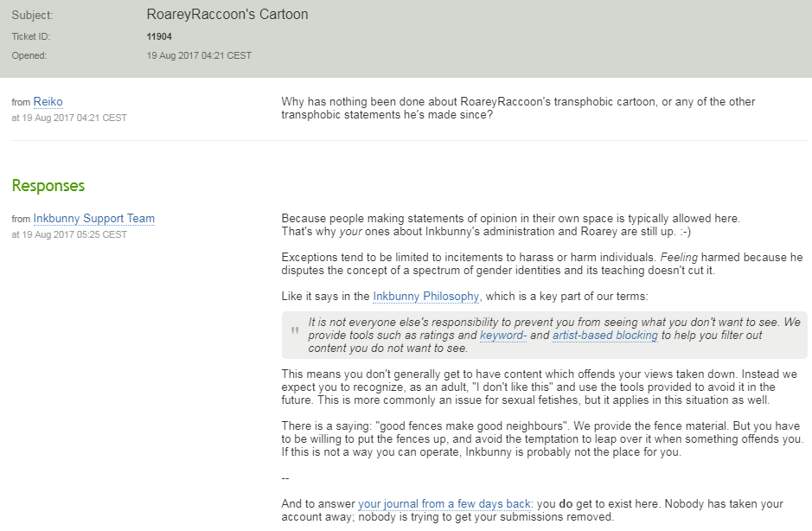This screenshot has width=812, height=531.
Task: Click the opened date '19 Aug 2017 04:21 CEST' in the header
Action: (199, 56)
